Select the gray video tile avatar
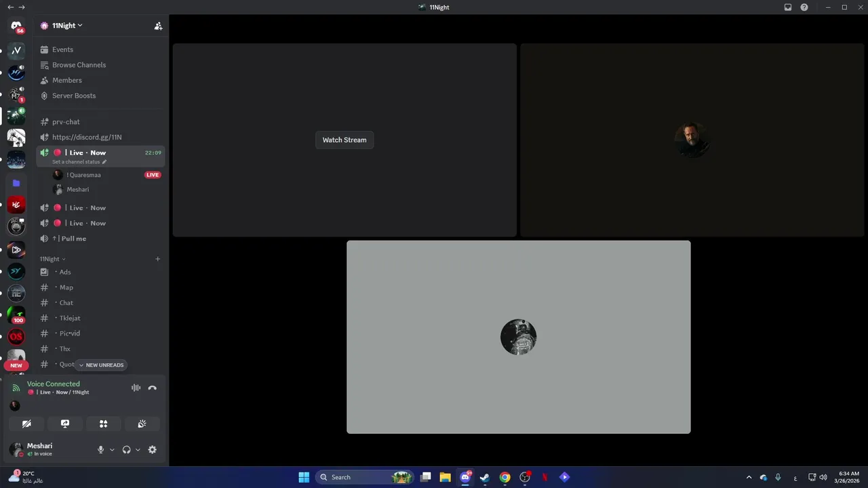This screenshot has width=868, height=488. pos(519,337)
